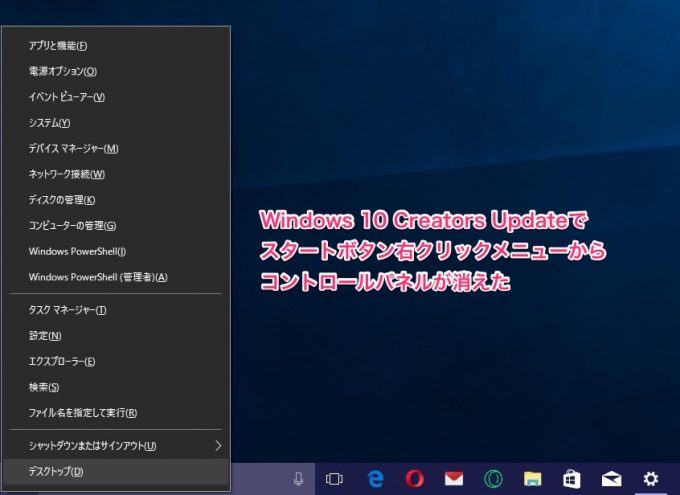Open アプリと機能 from the menu
Screen dimensions: 680x495
(x=116, y=46)
